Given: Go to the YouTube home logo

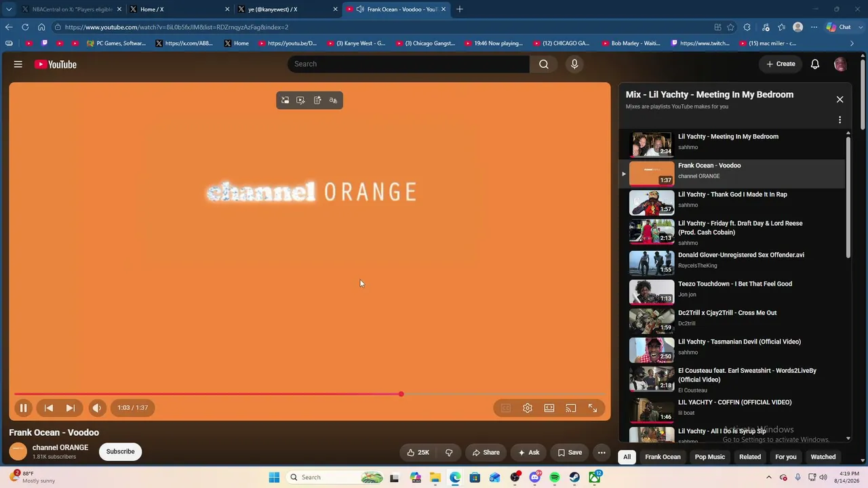Looking at the screenshot, I should (x=56, y=64).
